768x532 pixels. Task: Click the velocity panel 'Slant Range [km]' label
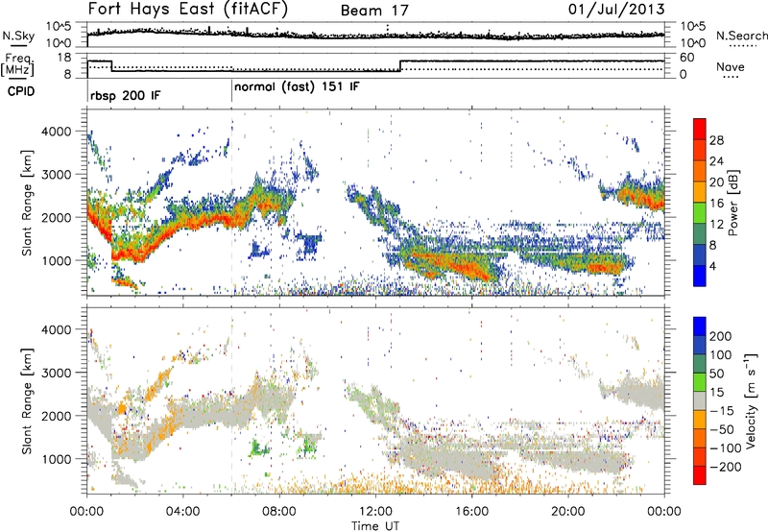(27, 401)
